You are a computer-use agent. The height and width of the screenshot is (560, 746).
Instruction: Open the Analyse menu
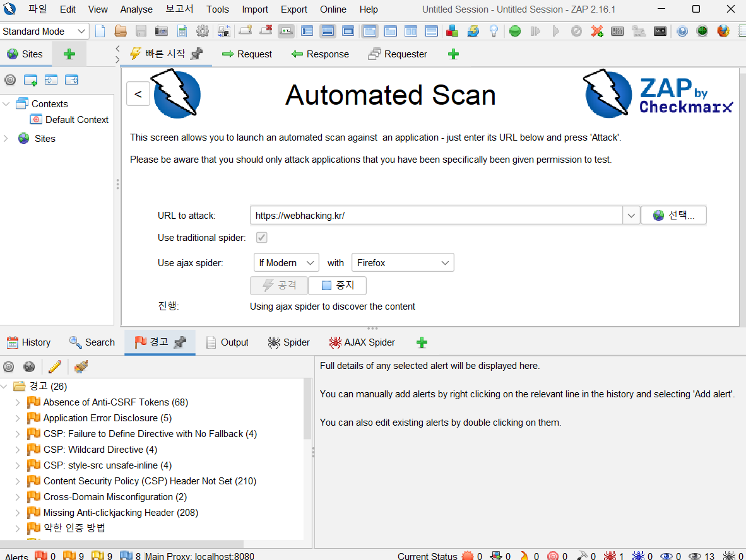click(x=136, y=9)
